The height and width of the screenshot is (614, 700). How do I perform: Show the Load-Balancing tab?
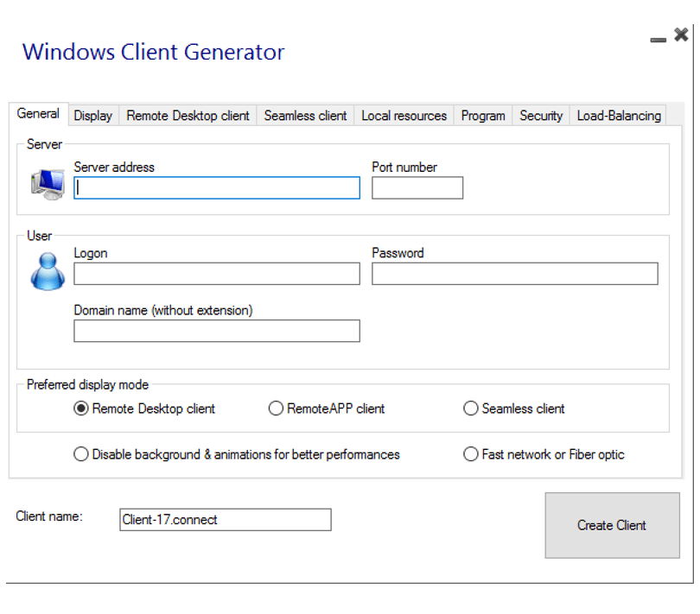click(619, 116)
